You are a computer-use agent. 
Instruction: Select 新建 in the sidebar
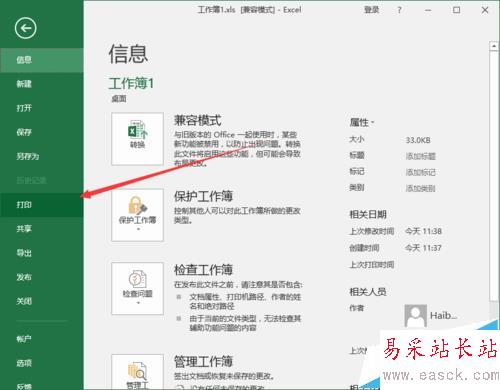tap(42, 84)
